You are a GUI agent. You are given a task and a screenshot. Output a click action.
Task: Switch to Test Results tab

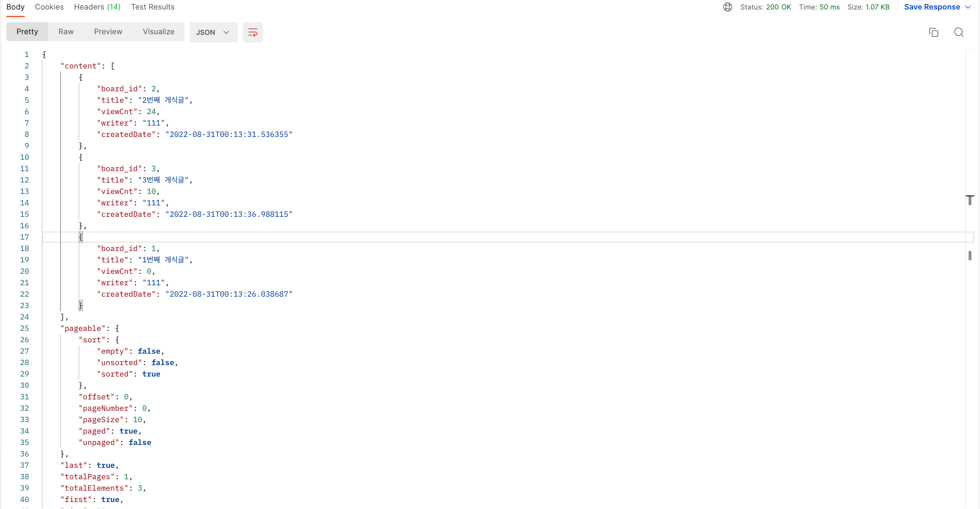152,7
